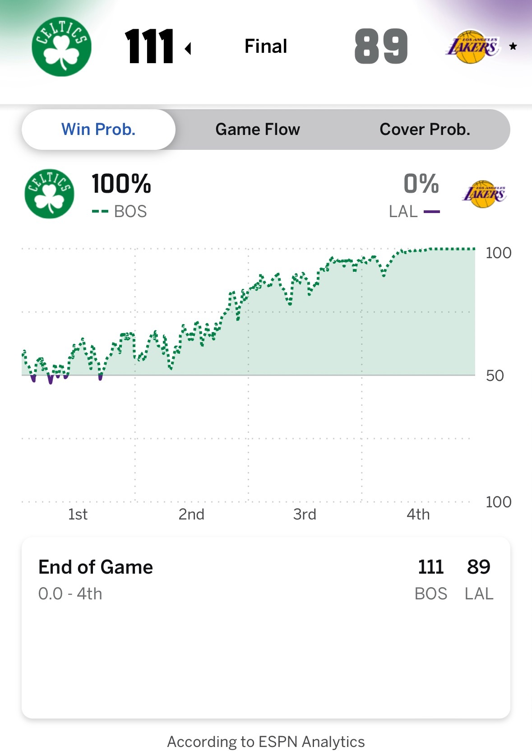The width and height of the screenshot is (532, 756).
Task: Tap the purple LAL legend line
Action: [432, 211]
